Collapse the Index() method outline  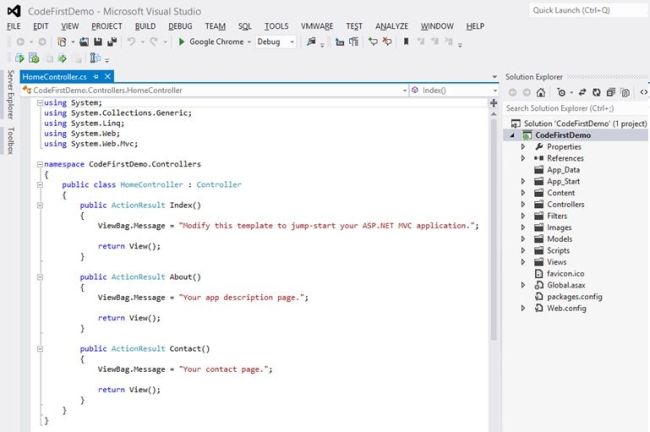[40, 205]
